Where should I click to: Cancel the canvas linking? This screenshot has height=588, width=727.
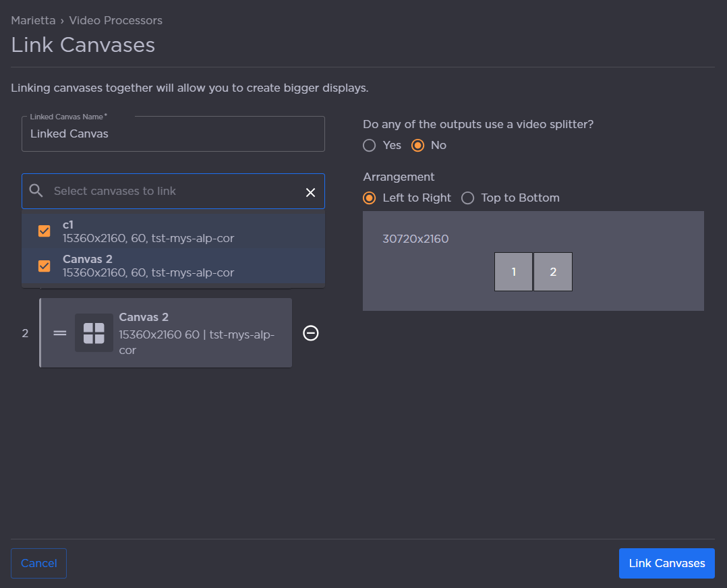pos(38,563)
